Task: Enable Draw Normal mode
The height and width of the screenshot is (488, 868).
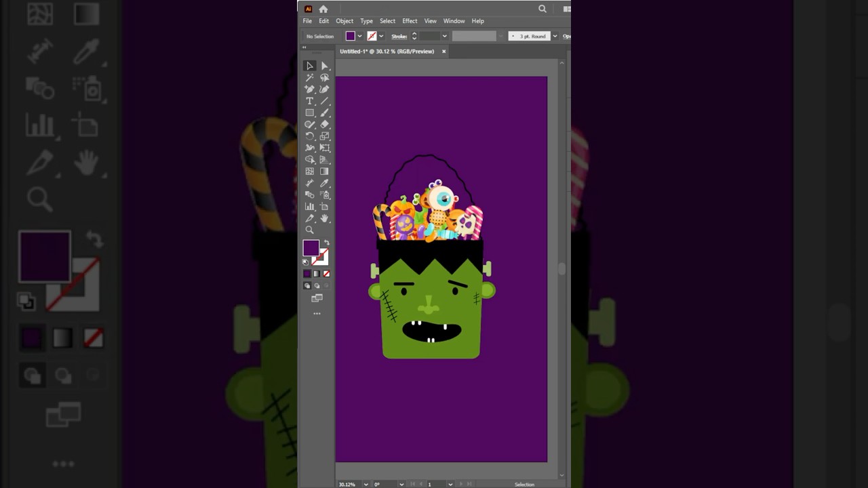Action: 307,286
